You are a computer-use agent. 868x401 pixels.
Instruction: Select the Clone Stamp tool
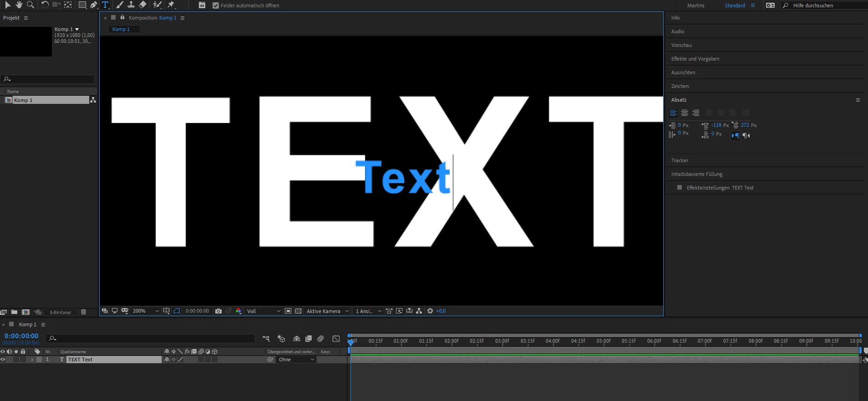(x=131, y=5)
